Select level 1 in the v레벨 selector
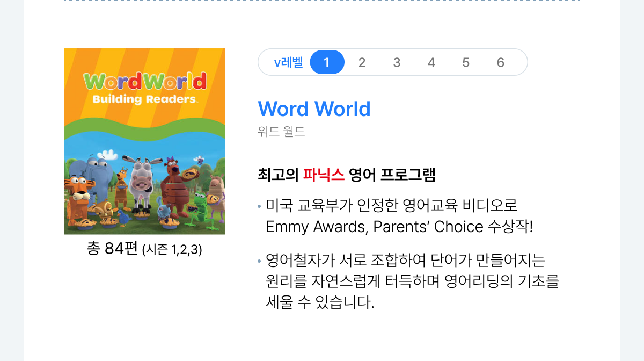 pyautogui.click(x=327, y=62)
